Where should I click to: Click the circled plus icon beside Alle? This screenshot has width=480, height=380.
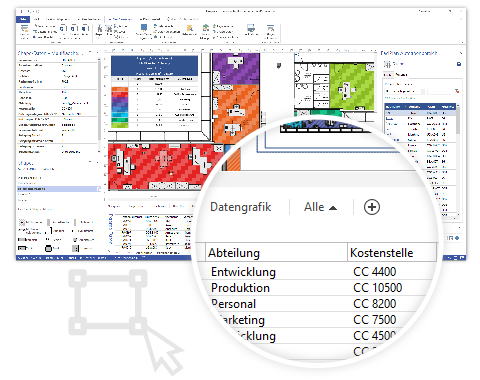(x=372, y=207)
